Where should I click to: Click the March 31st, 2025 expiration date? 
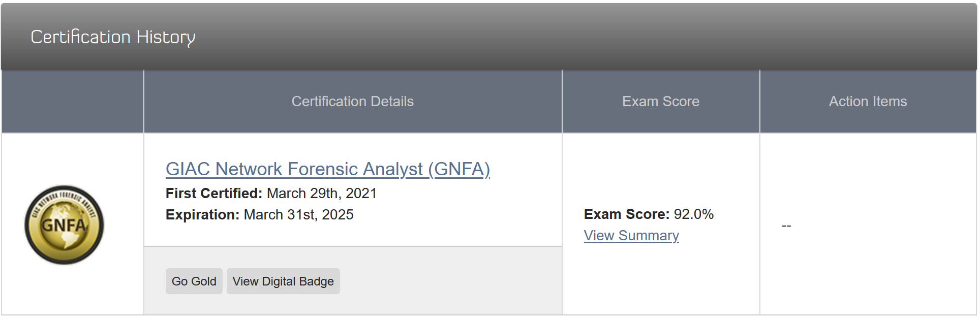click(299, 215)
